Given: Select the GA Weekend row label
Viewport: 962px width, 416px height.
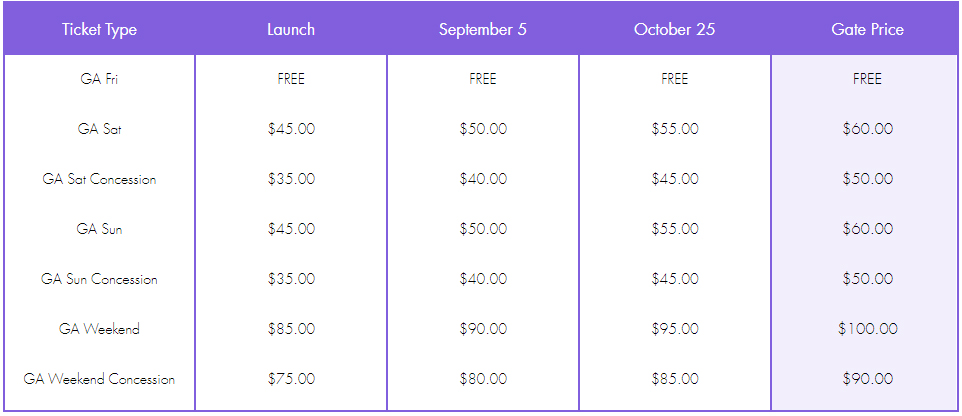Looking at the screenshot, I should [99, 329].
